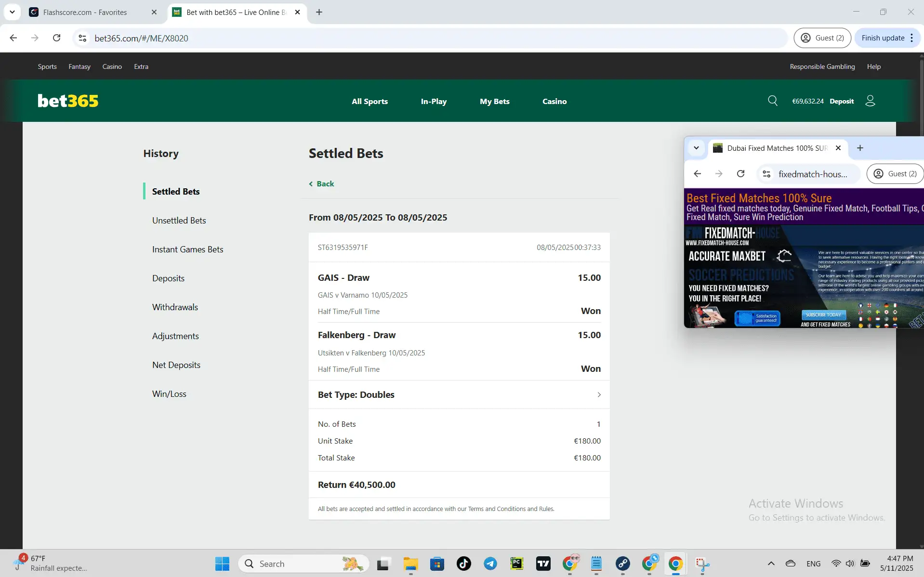
Task: Click the bet365 logo
Action: pyautogui.click(x=67, y=100)
